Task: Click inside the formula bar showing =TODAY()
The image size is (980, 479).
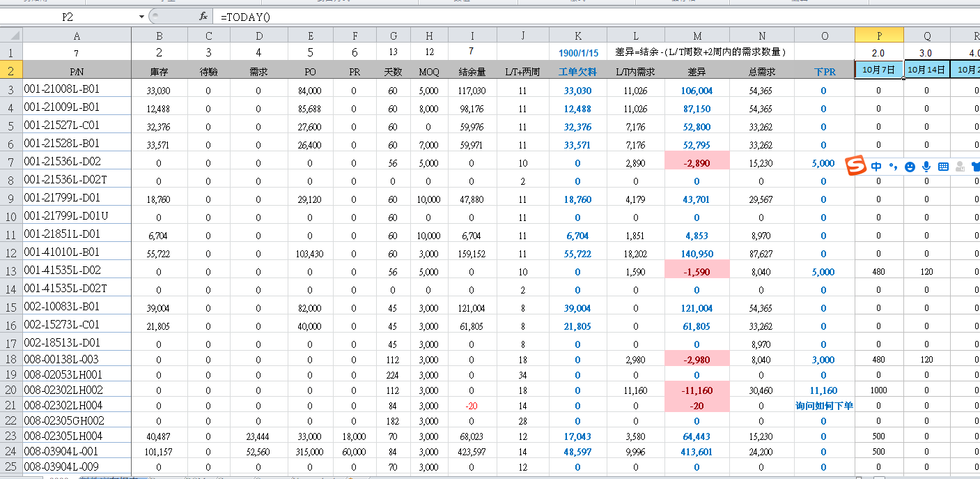Action: (557, 16)
